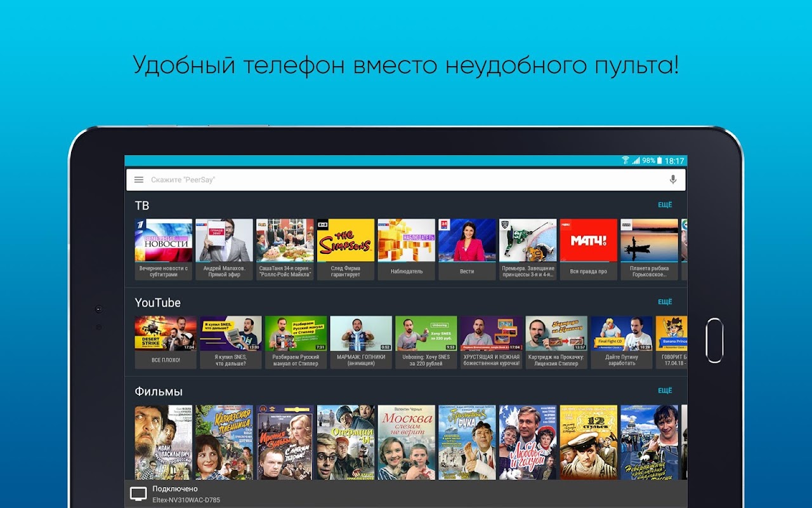Tap the "18:17" clock in the status bar
Viewport: 812px width, 508px height.
[x=676, y=161]
